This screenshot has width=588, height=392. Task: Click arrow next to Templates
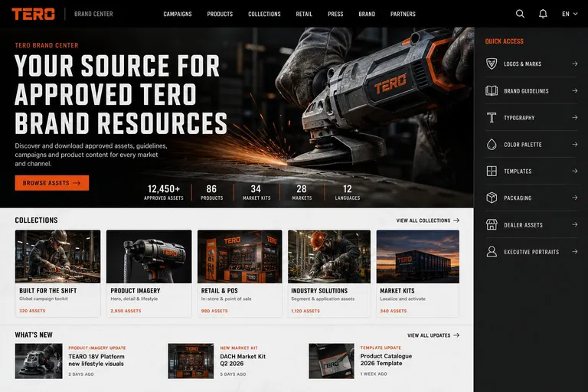point(574,171)
